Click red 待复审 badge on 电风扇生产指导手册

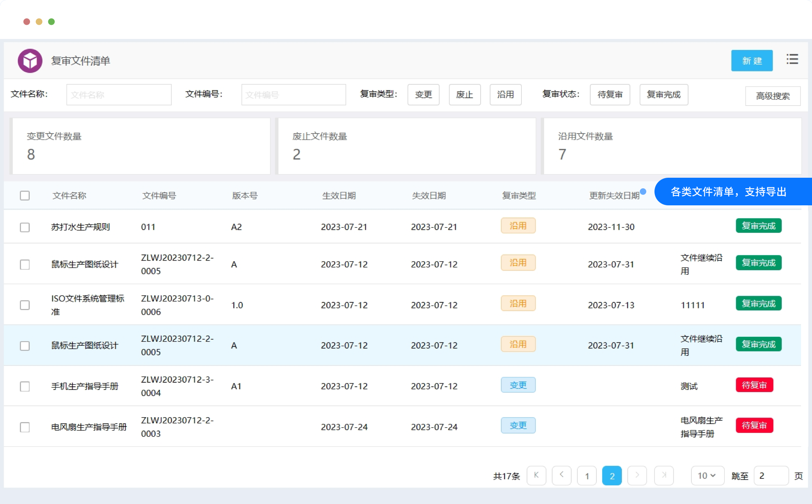754,425
